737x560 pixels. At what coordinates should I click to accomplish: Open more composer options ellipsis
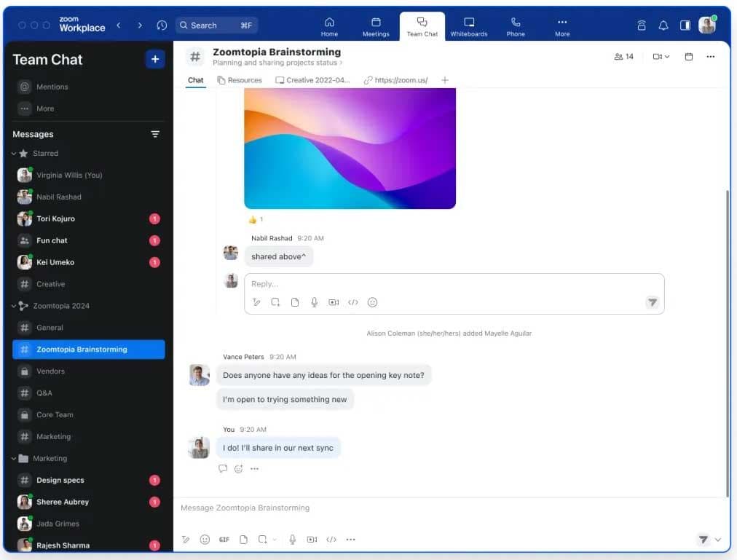(350, 540)
